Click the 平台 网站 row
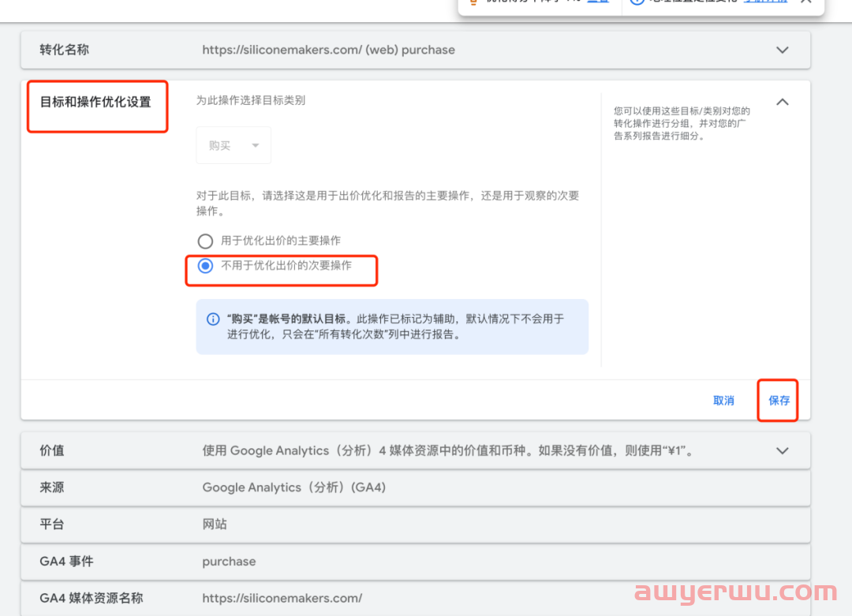This screenshot has width=852, height=616. pos(215,525)
